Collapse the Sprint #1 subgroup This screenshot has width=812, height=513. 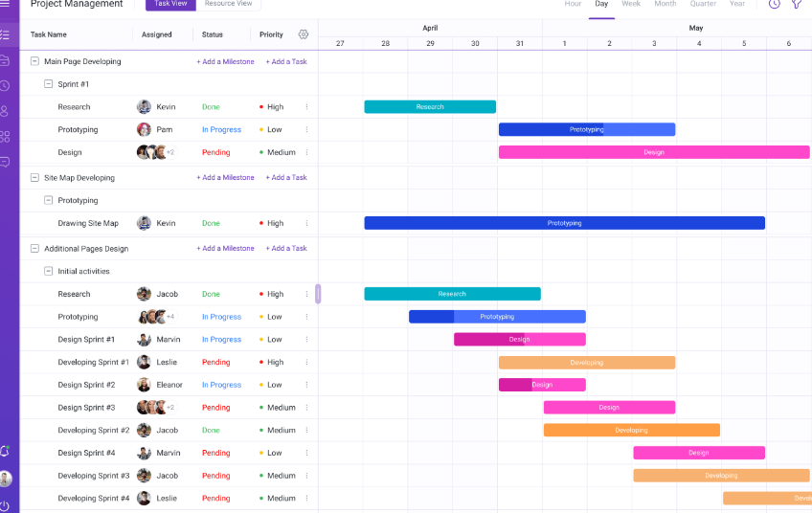48,84
